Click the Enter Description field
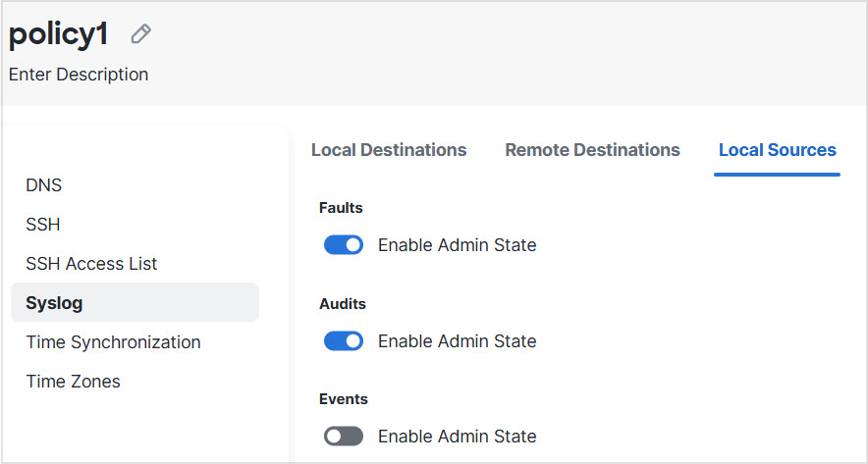The width and height of the screenshot is (868, 464). pos(79,75)
